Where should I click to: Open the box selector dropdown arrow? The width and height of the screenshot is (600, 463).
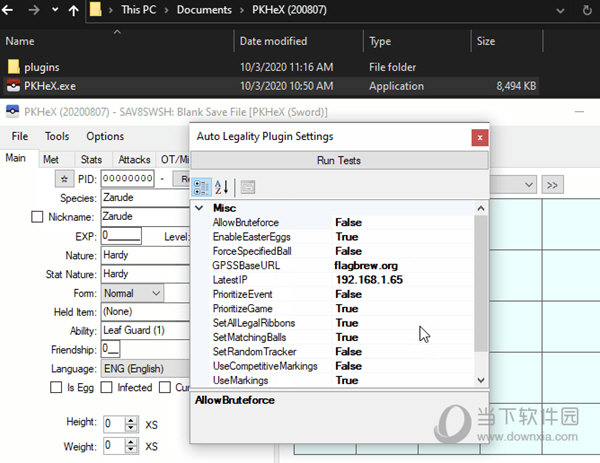point(531,185)
